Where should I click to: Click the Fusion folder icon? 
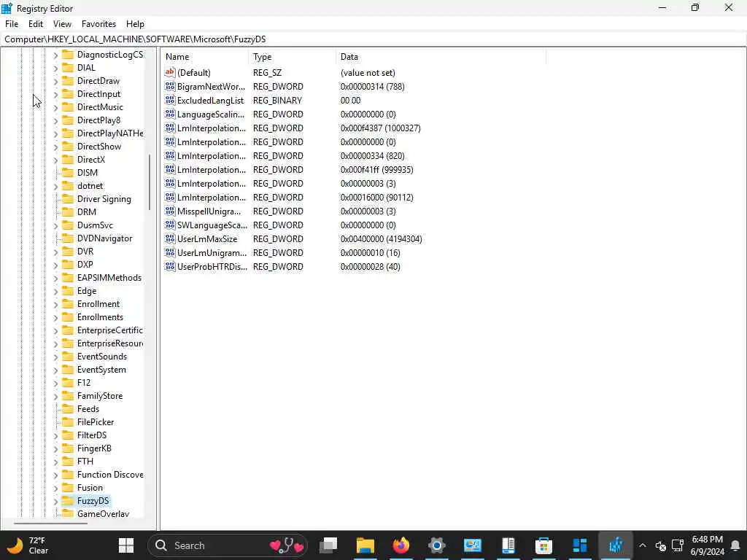click(68, 487)
